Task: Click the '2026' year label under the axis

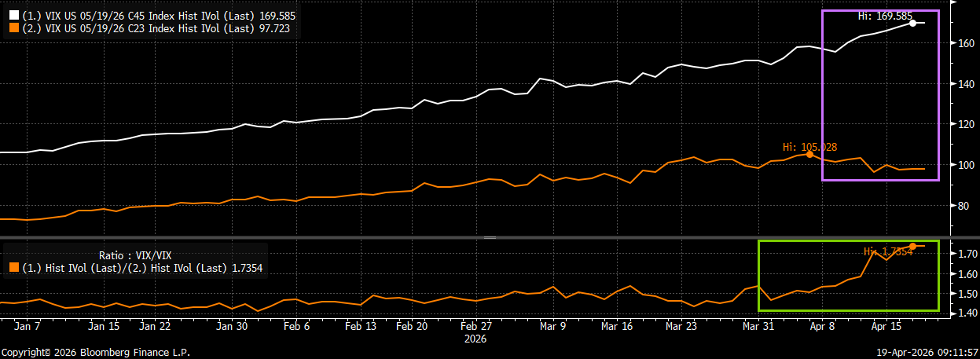Action: click(475, 339)
